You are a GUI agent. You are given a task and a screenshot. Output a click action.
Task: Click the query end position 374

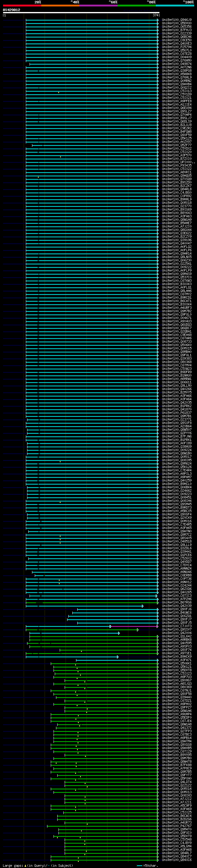tap(155, 15)
